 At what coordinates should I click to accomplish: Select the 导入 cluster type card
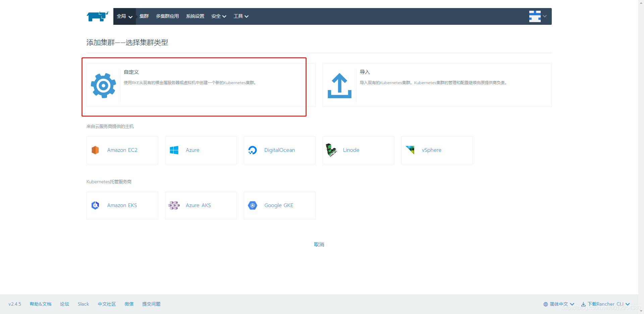pyautogui.click(x=437, y=85)
